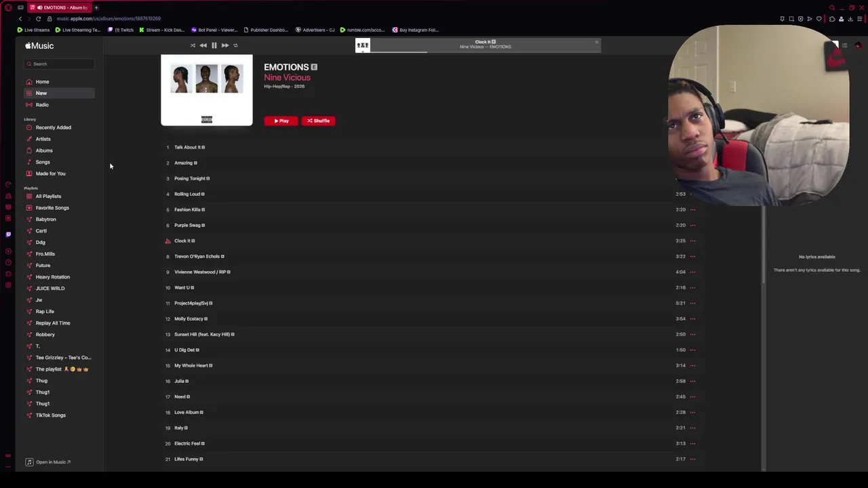Toggle shuffle in the playback controls
This screenshot has width=868, height=488.
click(193, 45)
